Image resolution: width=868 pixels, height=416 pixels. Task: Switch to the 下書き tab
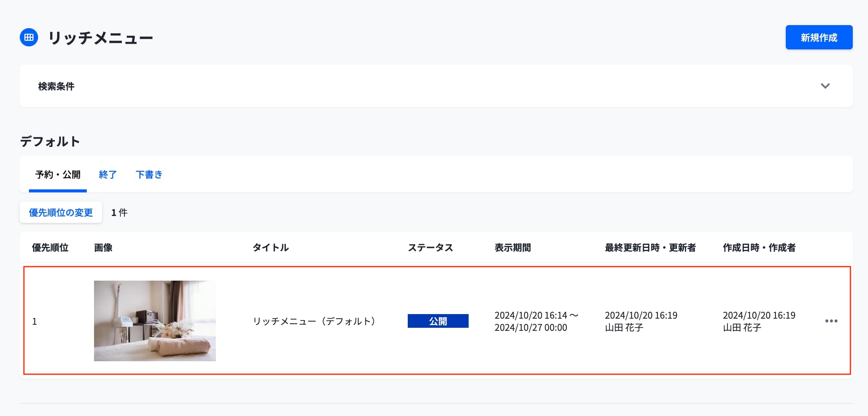tap(149, 175)
